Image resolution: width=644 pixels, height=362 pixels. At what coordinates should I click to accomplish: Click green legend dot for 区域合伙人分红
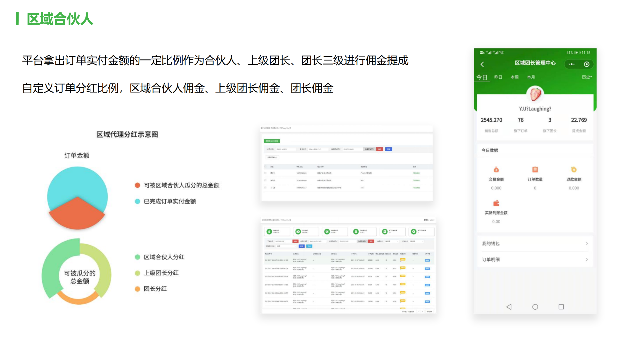(x=137, y=257)
